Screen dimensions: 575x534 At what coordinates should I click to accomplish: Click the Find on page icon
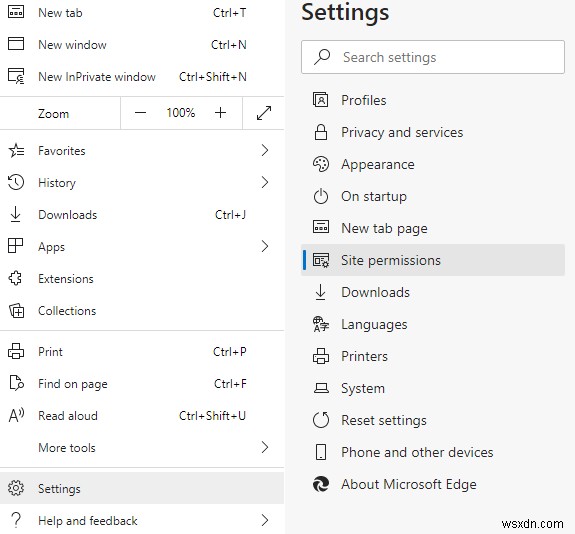[17, 383]
